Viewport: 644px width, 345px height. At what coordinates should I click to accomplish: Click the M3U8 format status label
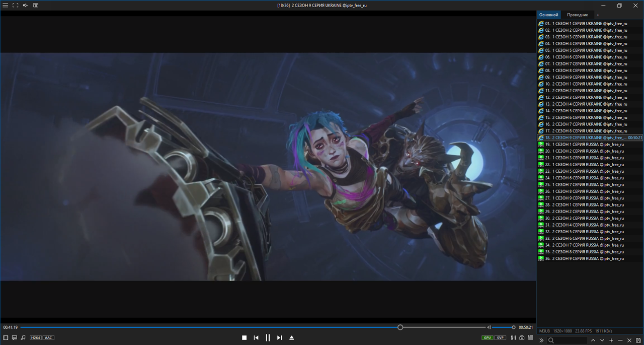point(544,331)
